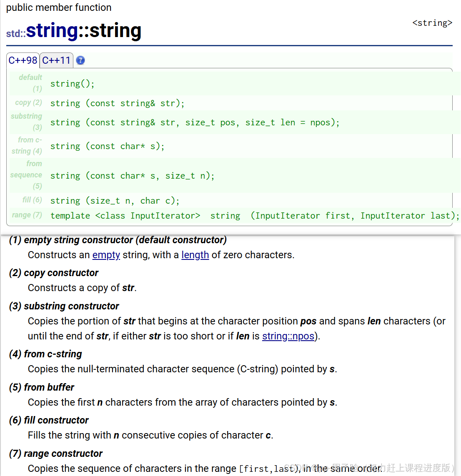Viewport: 461px width, 476px height.
Task: Click the fill constructor signature line
Action: point(115,201)
